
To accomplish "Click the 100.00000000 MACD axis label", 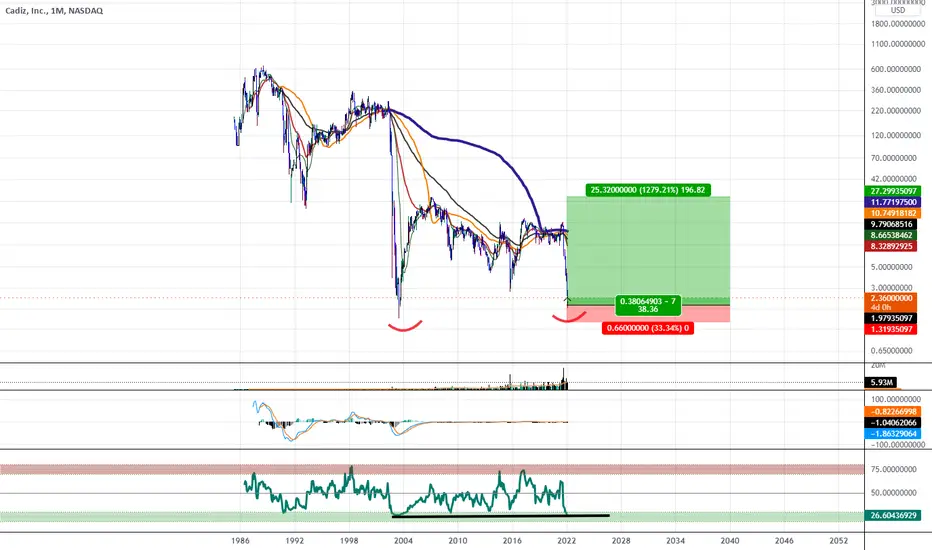I will point(898,400).
